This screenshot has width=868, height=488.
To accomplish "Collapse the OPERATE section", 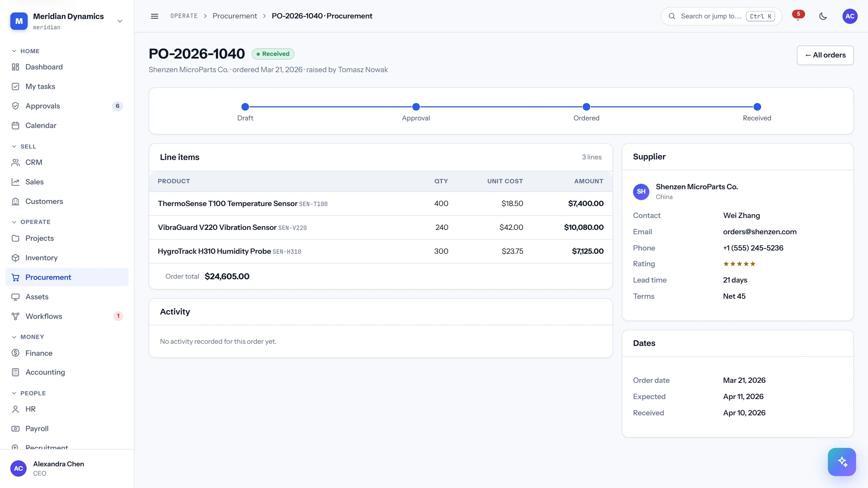I will pos(31,222).
